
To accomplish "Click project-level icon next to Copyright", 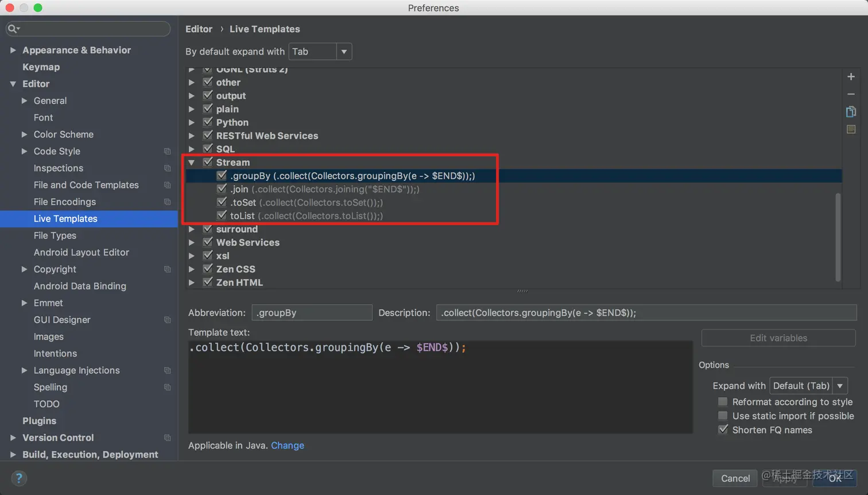I will coord(167,269).
